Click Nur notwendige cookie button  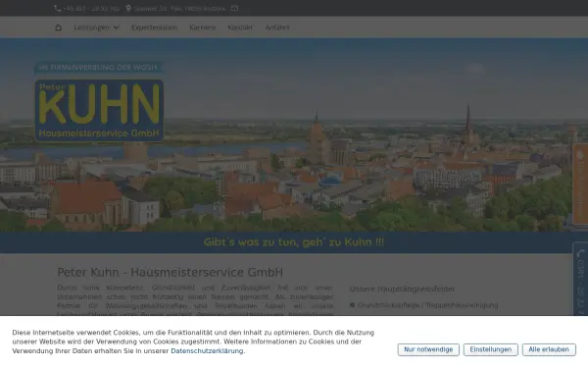(x=428, y=349)
